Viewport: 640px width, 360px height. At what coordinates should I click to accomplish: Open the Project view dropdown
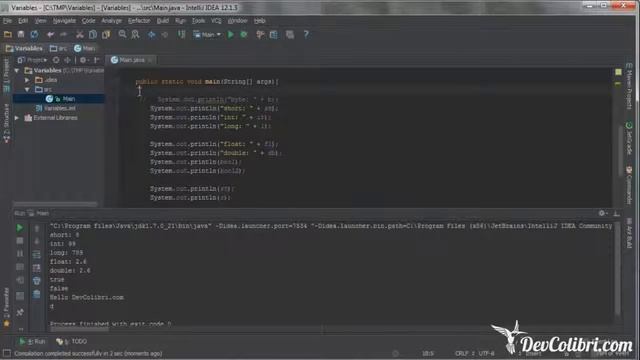point(32,60)
